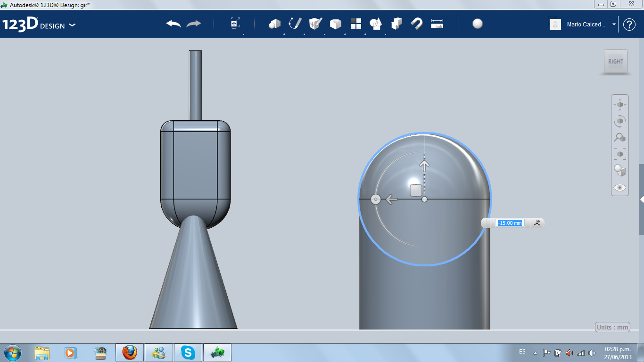This screenshot has width=644, height=362.
Task: Show hidden system tray icons
Action: (535, 353)
